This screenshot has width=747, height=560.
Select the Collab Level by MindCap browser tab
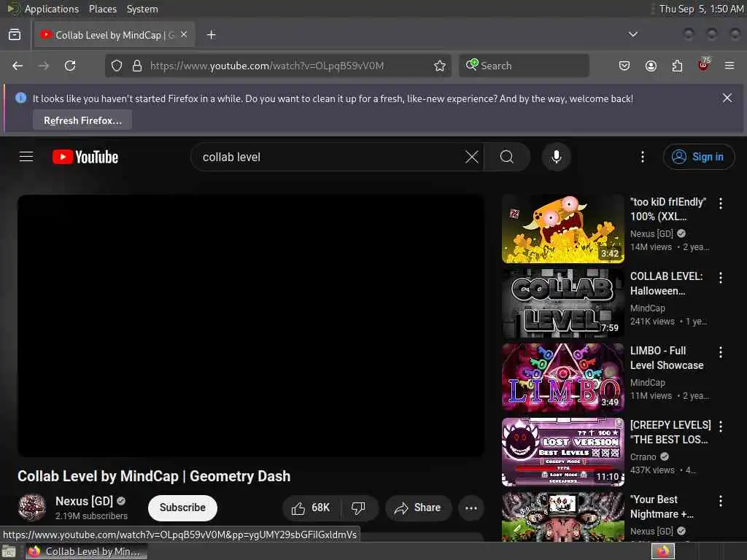(x=115, y=35)
